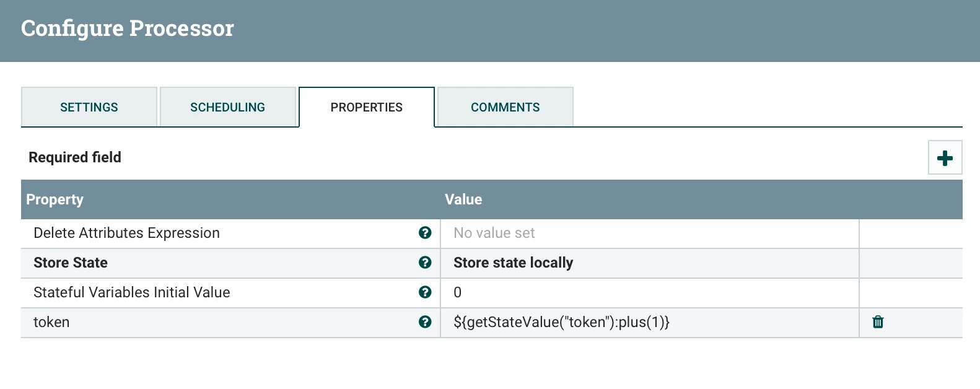Click the 'Required field' label
This screenshot has height=389, width=980.
point(75,157)
